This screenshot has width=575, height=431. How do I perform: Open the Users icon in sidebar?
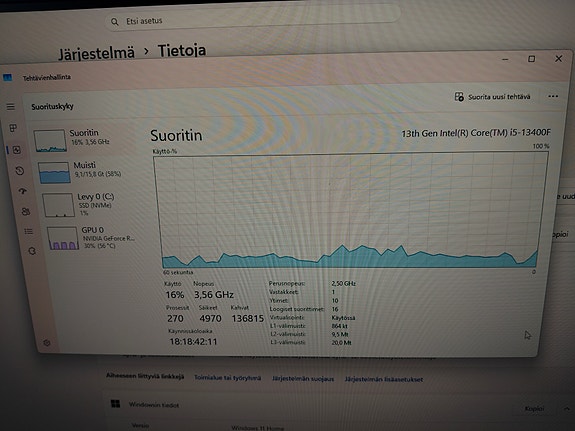(26, 211)
